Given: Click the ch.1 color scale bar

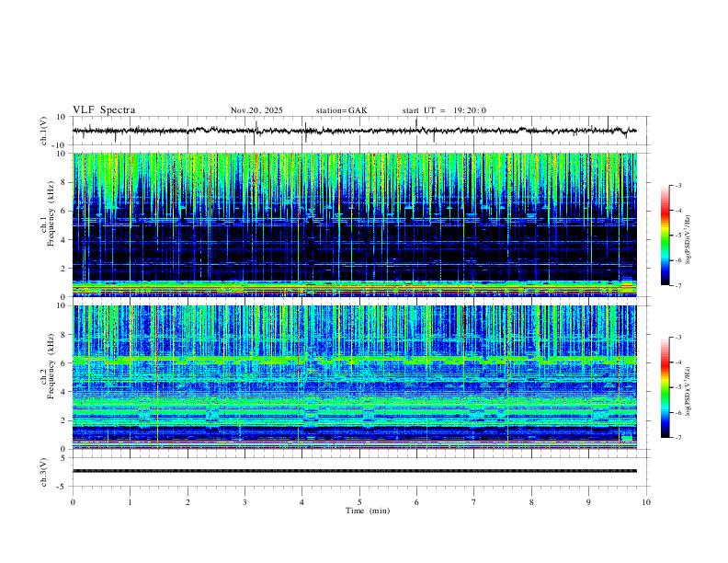Looking at the screenshot, I should tap(665, 236).
